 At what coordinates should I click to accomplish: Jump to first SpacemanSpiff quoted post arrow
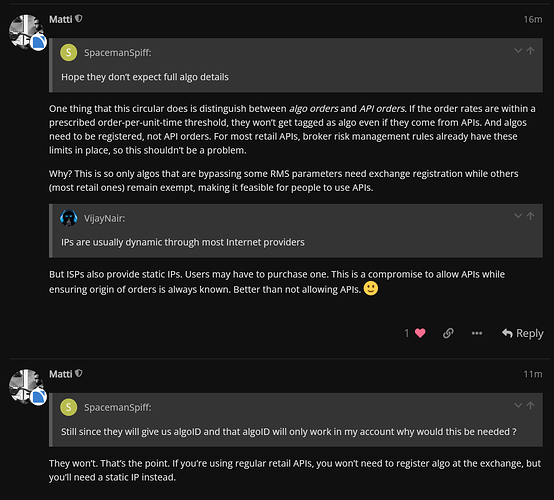530,51
